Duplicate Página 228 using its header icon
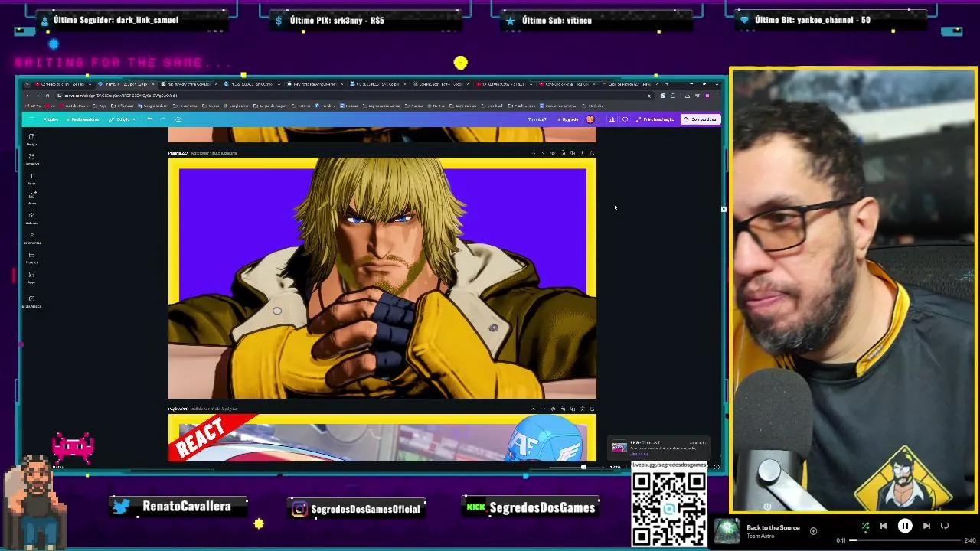980x551 pixels. pos(573,409)
